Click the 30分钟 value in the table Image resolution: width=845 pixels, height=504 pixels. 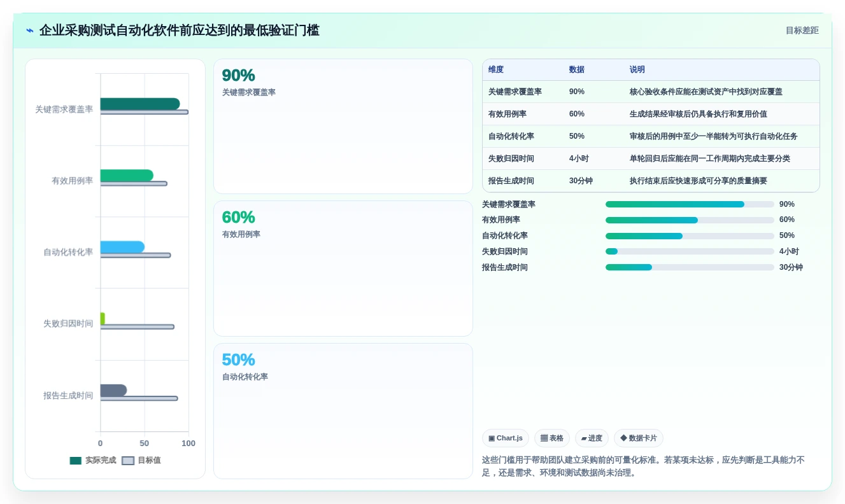581,181
